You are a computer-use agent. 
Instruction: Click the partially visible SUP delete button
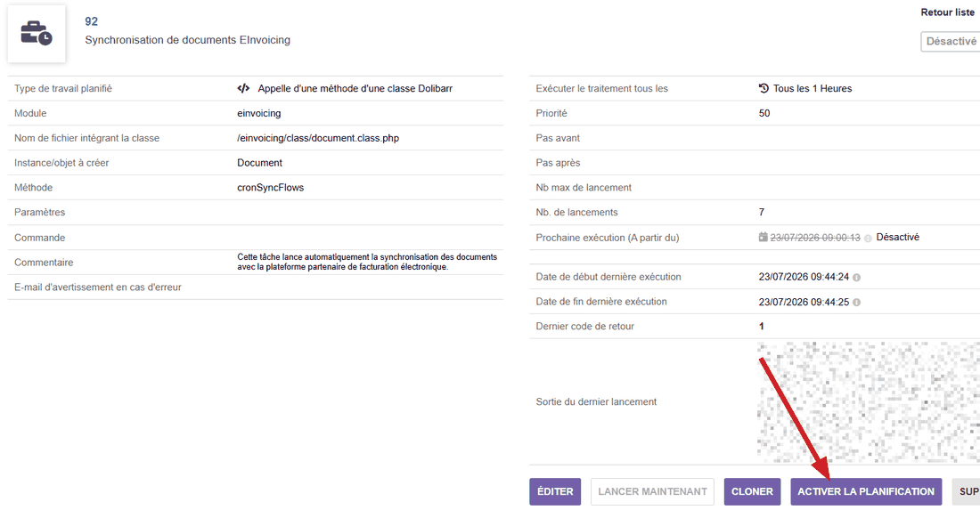(967, 491)
